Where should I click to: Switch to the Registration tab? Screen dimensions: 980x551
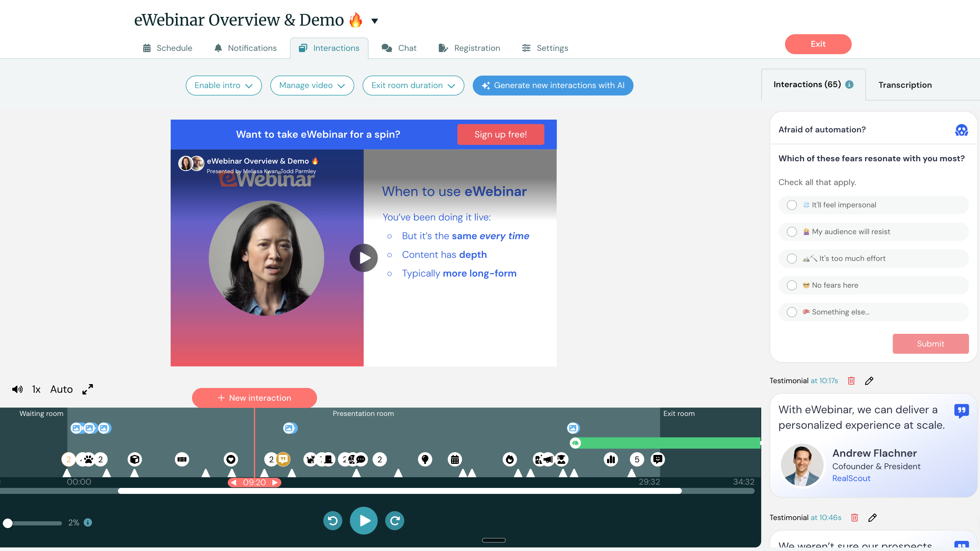(x=469, y=48)
